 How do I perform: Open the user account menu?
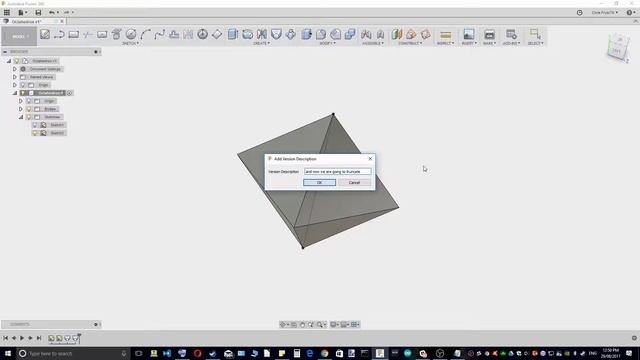(604, 13)
